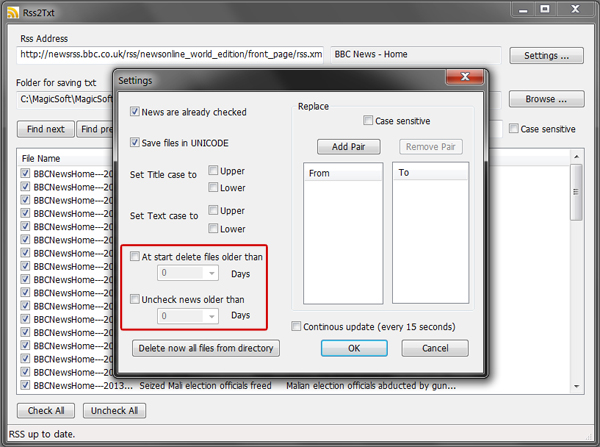600x447 pixels.
Task: Open the uncheck news Days dropdown
Action: point(211,316)
